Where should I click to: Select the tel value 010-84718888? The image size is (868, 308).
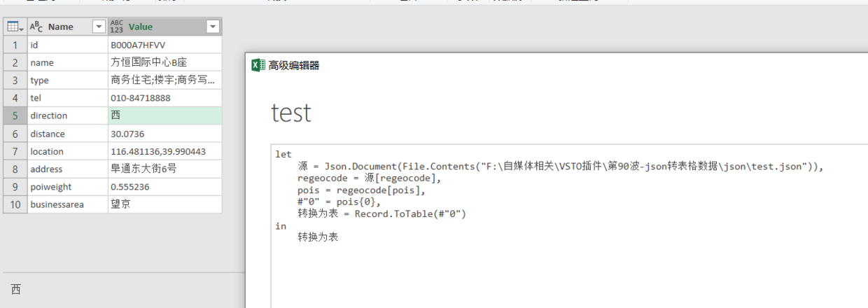pos(165,98)
